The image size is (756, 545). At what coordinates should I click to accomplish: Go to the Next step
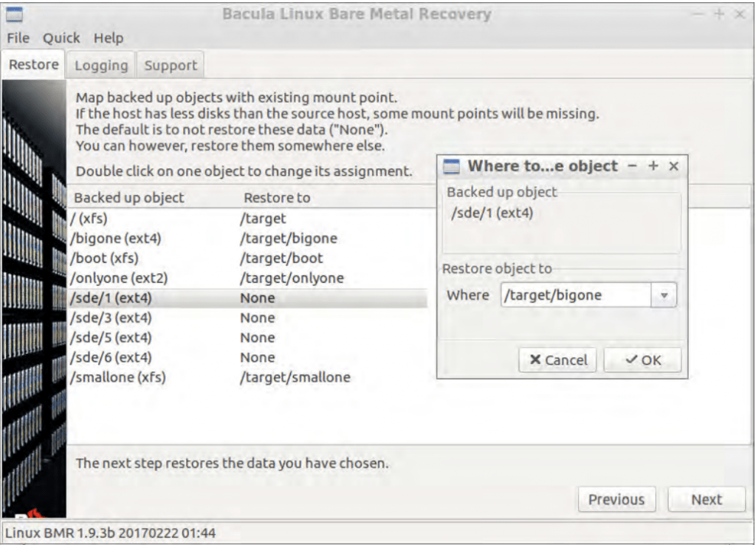[706, 500]
